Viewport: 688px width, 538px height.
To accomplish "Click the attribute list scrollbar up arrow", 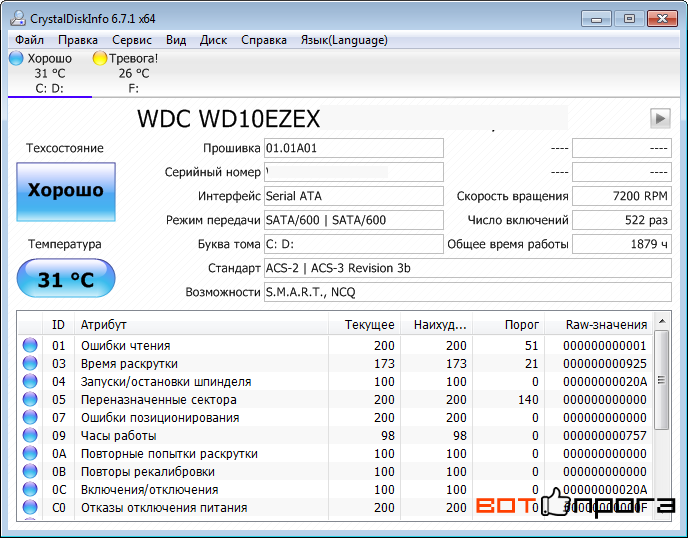I will click(662, 322).
